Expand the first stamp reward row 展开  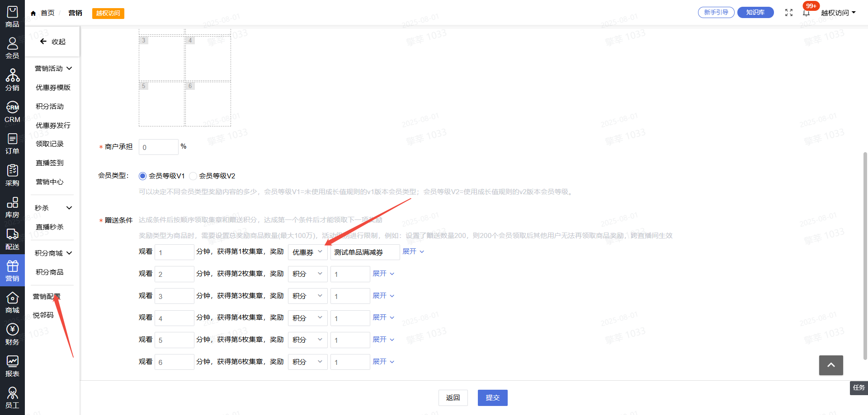tap(413, 252)
